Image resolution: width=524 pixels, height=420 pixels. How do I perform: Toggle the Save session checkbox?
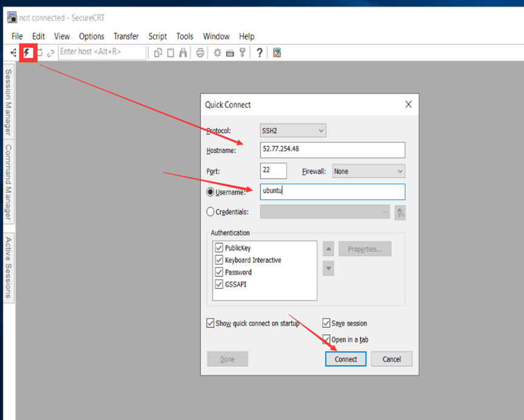327,323
